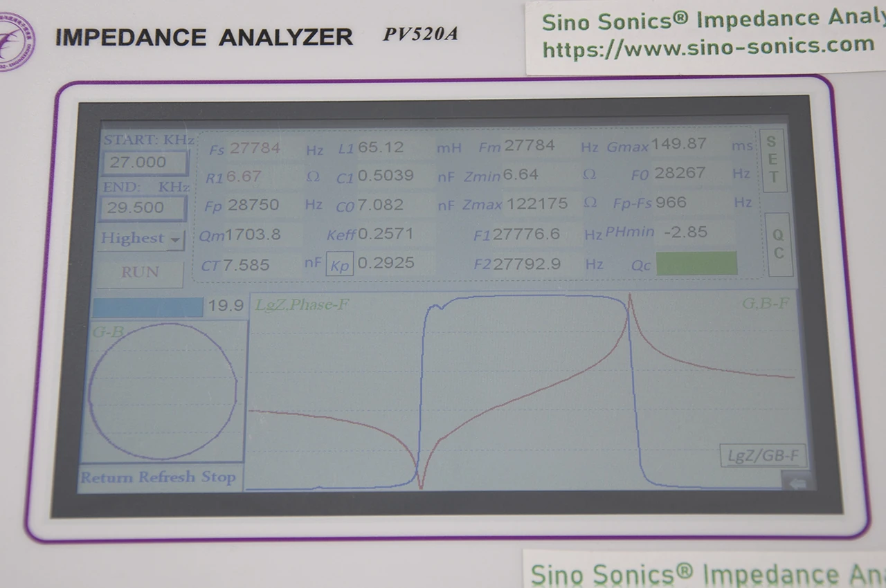Click the Kp value 0.2925
886x588 pixels.
point(387,263)
